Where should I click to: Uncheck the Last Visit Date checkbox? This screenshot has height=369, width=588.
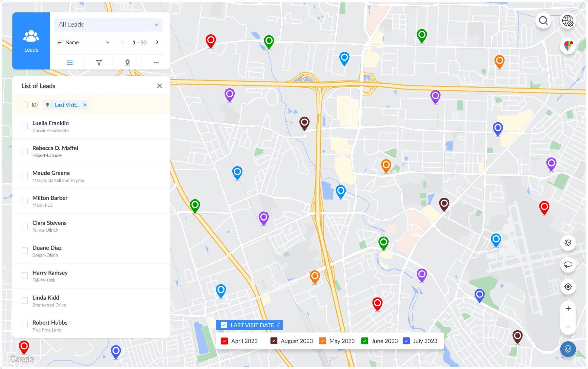click(224, 325)
